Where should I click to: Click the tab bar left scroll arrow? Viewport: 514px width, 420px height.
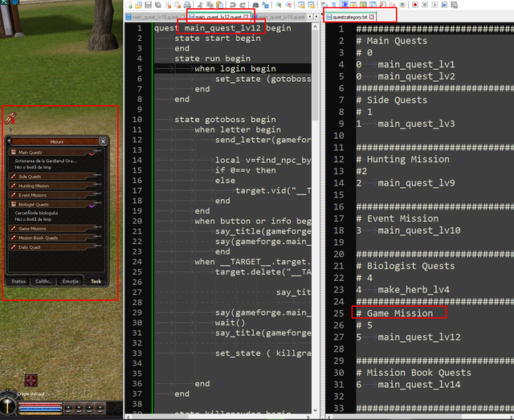click(310, 16)
